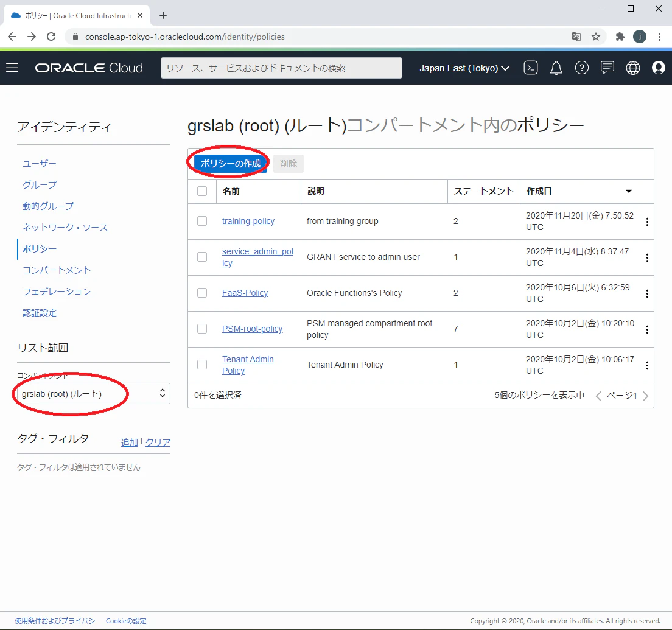Open the service_admin_policy link
Screen dimensions: 672x630
257,257
